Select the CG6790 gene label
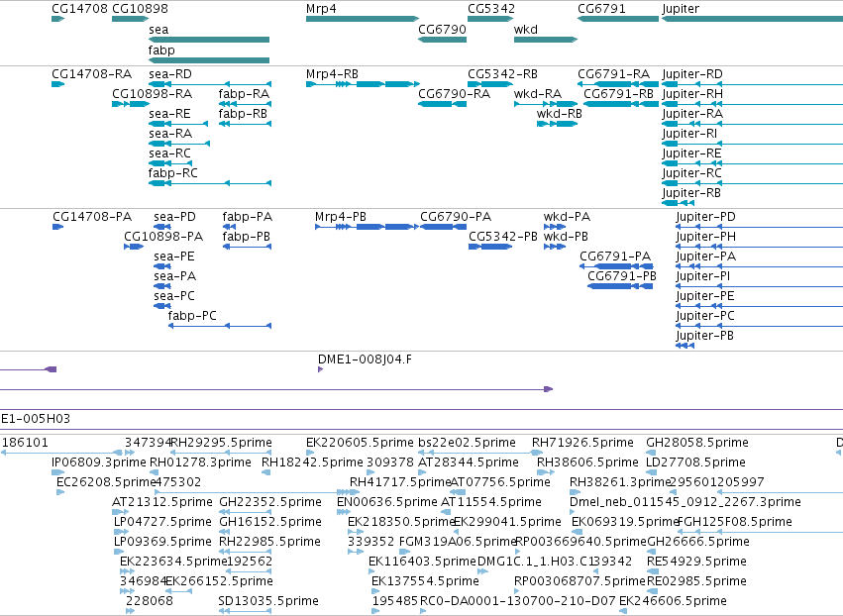Image resolution: width=843 pixels, height=616 pixels. pos(442,30)
